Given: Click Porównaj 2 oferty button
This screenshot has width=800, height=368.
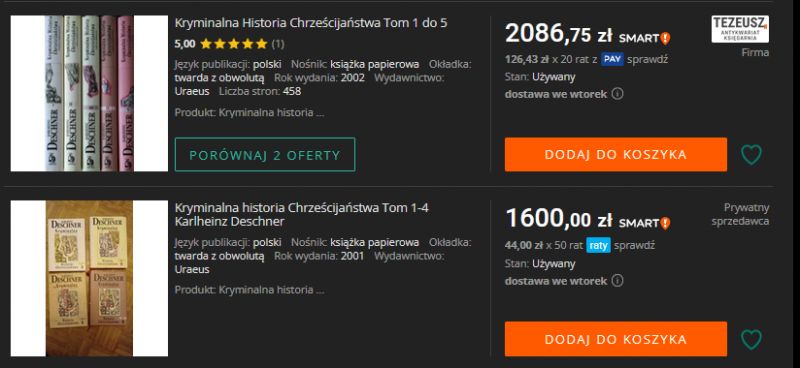Looking at the screenshot, I should (265, 155).
